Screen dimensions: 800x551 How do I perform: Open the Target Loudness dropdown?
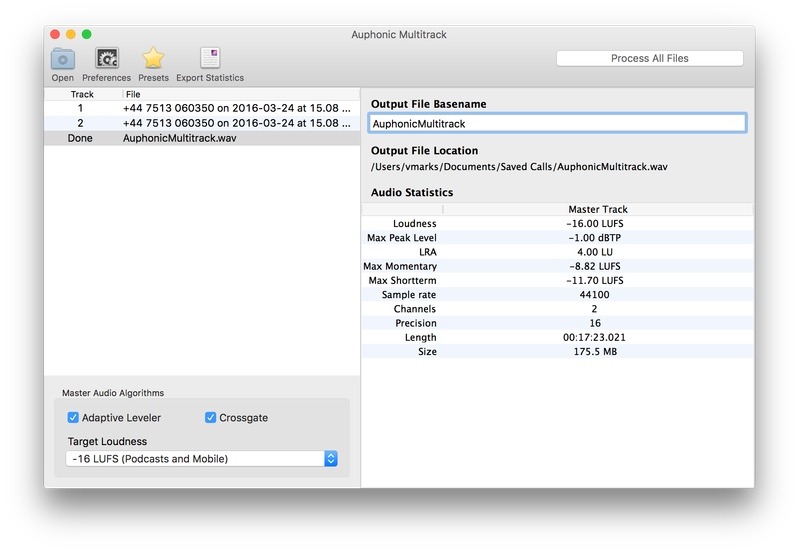202,459
